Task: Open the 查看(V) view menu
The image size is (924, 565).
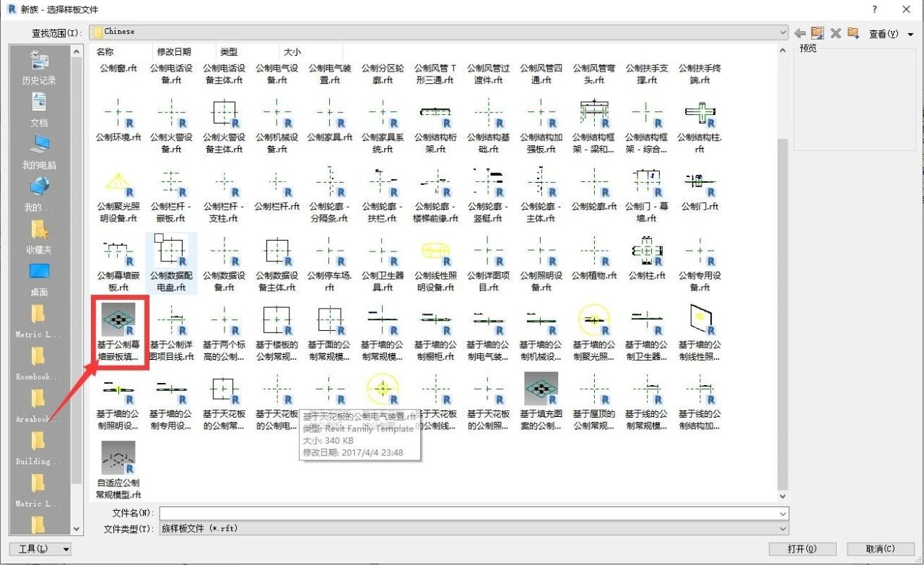Action: (x=890, y=34)
